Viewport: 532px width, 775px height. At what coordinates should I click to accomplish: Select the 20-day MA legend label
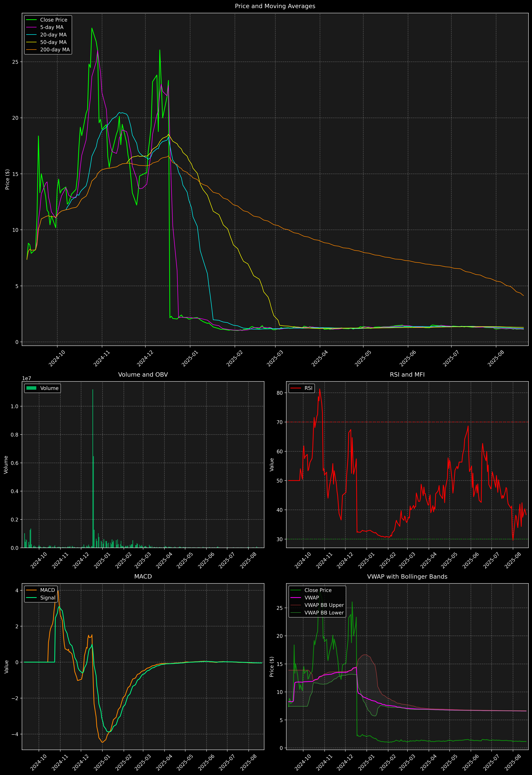pyautogui.click(x=53, y=35)
